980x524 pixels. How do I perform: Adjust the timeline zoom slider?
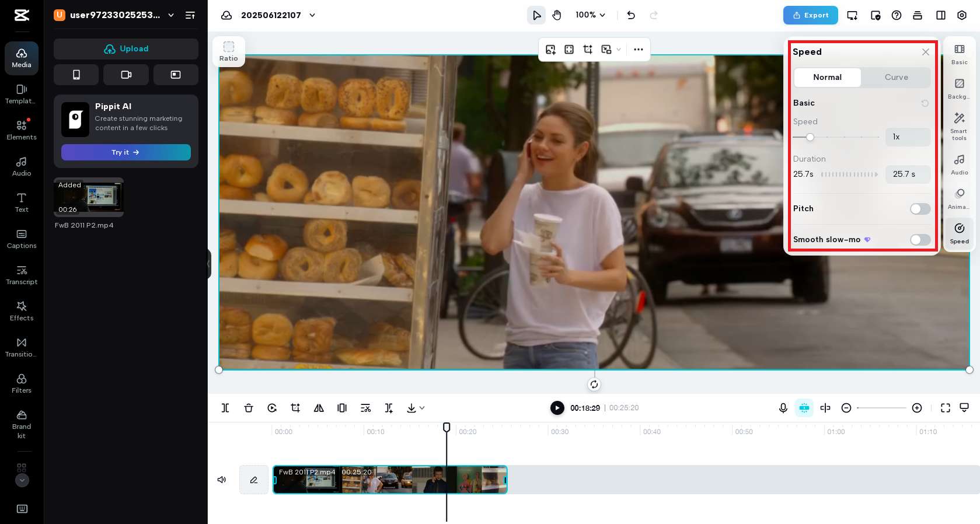(x=881, y=408)
